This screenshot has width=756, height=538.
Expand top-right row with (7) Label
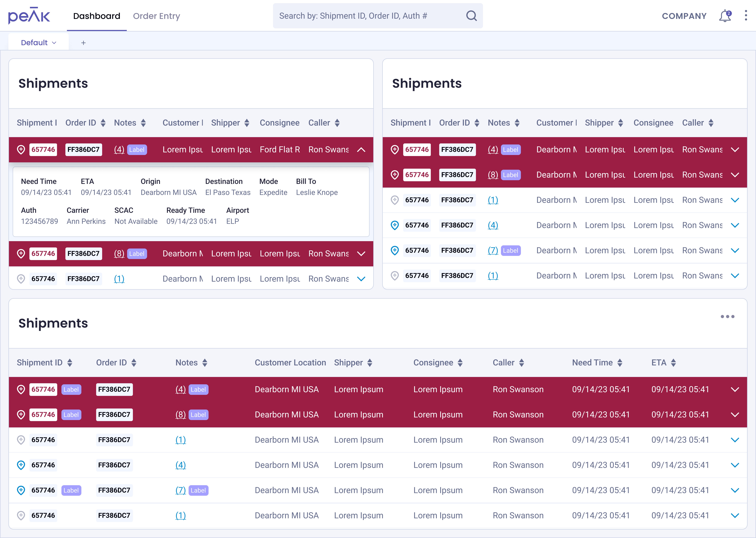pyautogui.click(x=735, y=250)
